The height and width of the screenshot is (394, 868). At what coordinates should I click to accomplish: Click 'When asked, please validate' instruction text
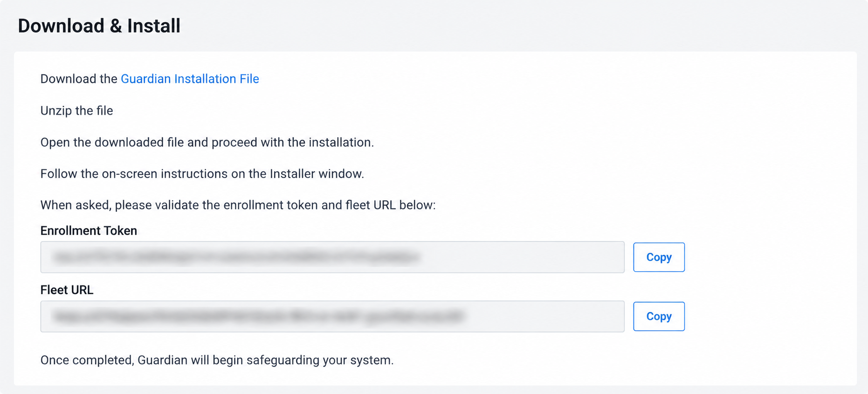pos(238,205)
